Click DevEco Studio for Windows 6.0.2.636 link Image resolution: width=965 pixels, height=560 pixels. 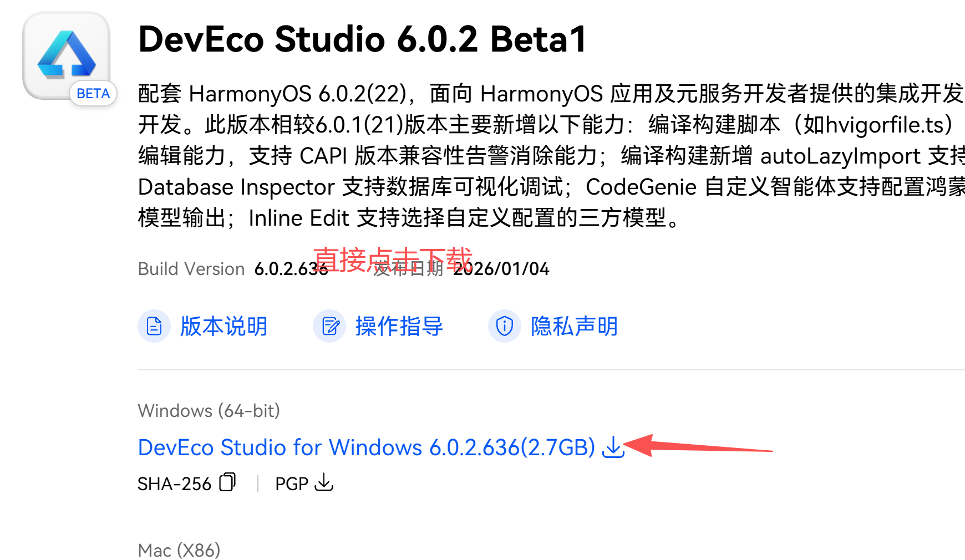pos(366,447)
